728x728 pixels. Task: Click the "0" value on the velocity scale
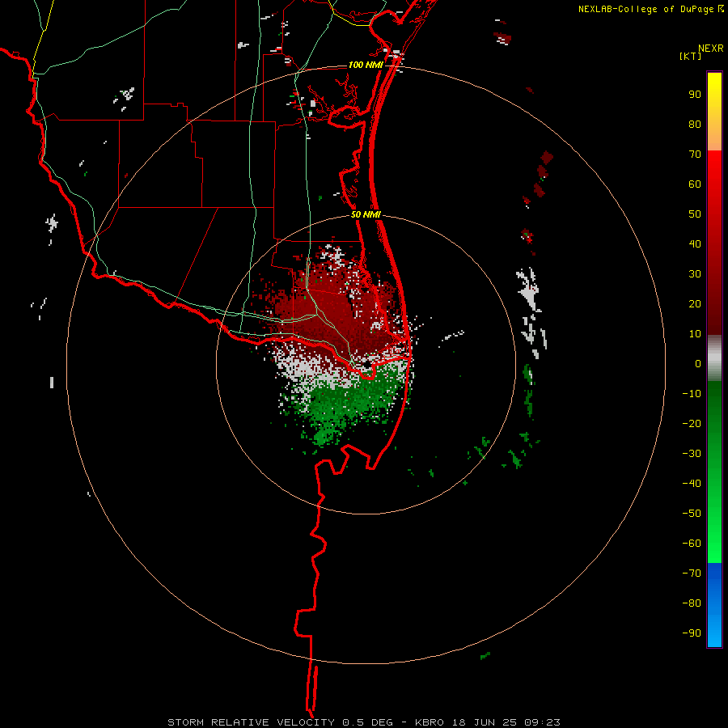[x=698, y=363]
